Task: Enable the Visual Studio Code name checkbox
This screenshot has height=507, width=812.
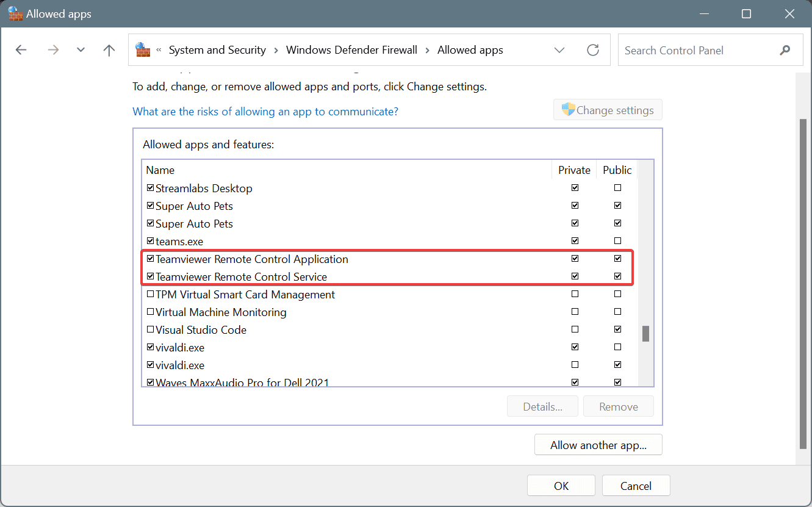Action: click(x=151, y=329)
